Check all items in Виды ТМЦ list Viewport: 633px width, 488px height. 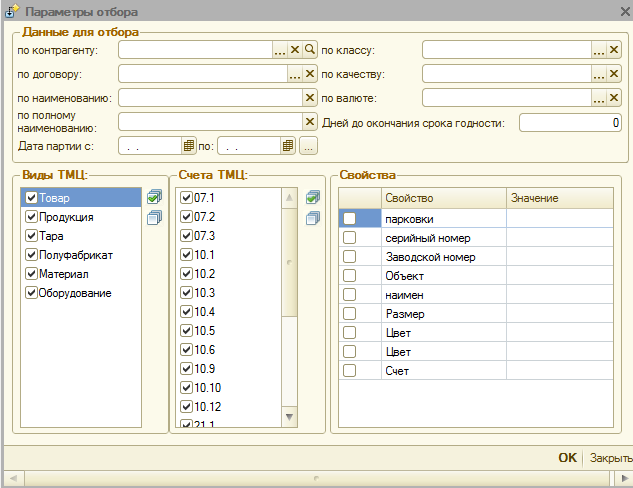tap(153, 198)
